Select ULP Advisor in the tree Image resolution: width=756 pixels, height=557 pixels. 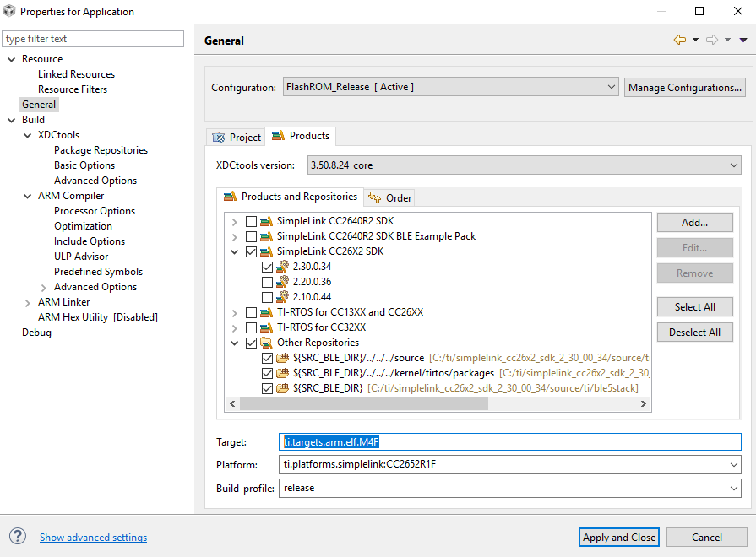tap(81, 257)
